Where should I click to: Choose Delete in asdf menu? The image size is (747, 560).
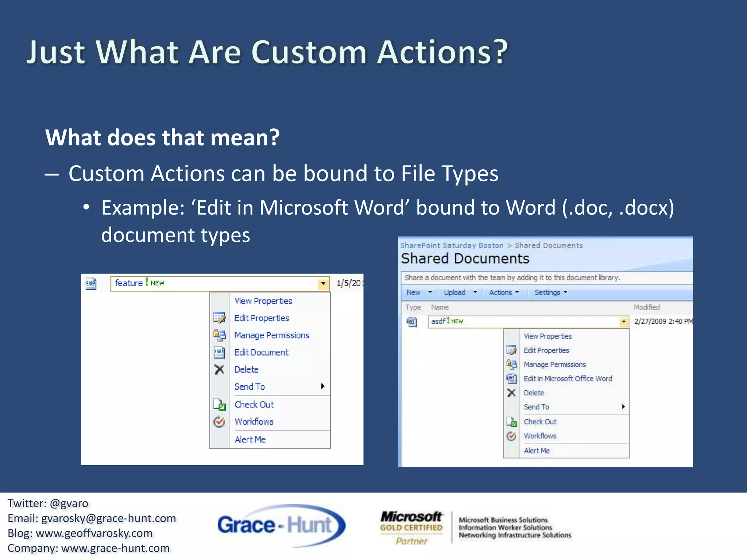(534, 393)
